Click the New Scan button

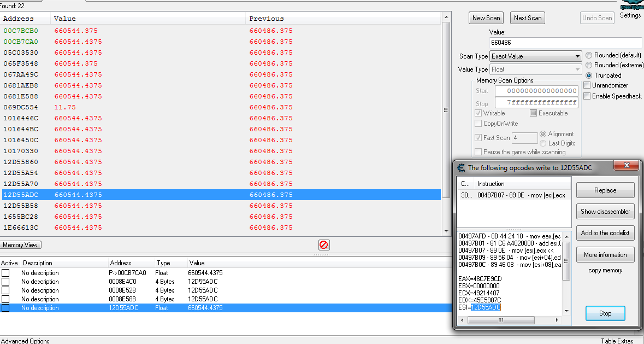point(486,18)
